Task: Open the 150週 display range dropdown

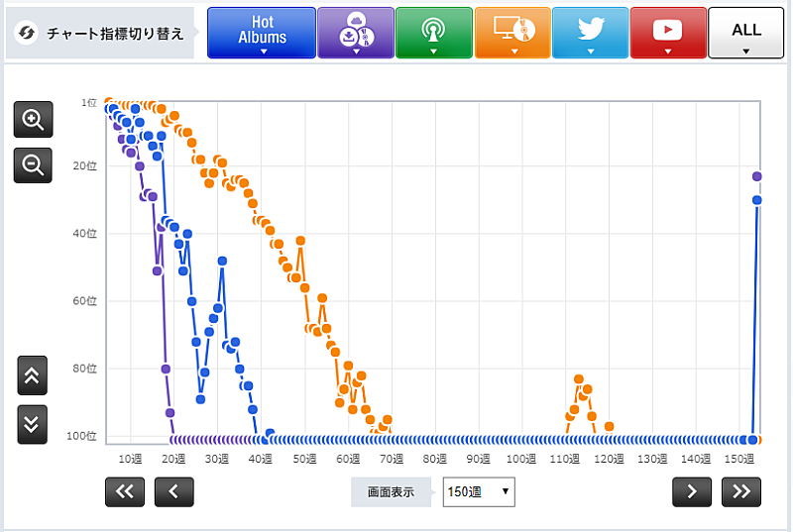Action: pyautogui.click(x=479, y=490)
